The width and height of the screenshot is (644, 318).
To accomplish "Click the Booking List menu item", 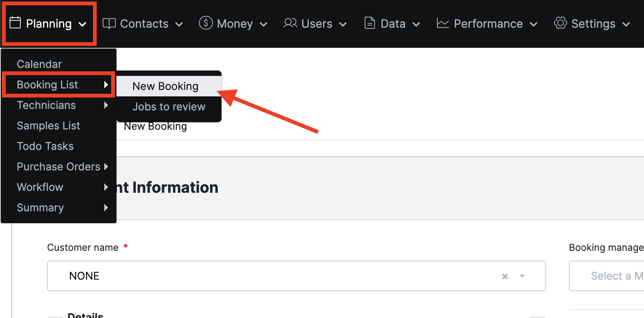I will tap(47, 85).
